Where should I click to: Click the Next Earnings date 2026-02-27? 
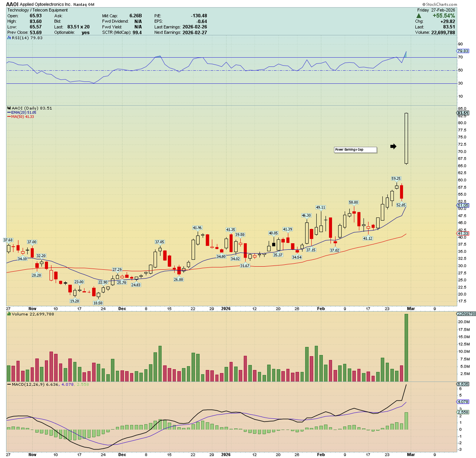[x=195, y=33]
